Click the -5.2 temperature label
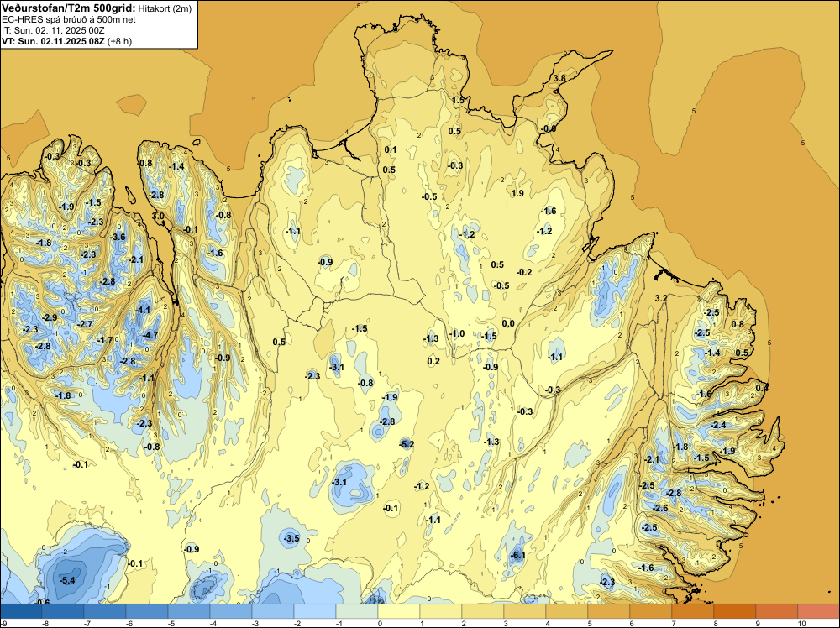 [x=407, y=444]
